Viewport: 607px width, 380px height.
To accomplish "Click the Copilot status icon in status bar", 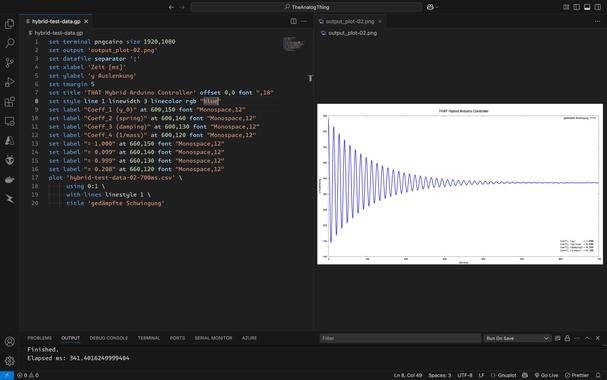I will pyautogui.click(x=525, y=375).
